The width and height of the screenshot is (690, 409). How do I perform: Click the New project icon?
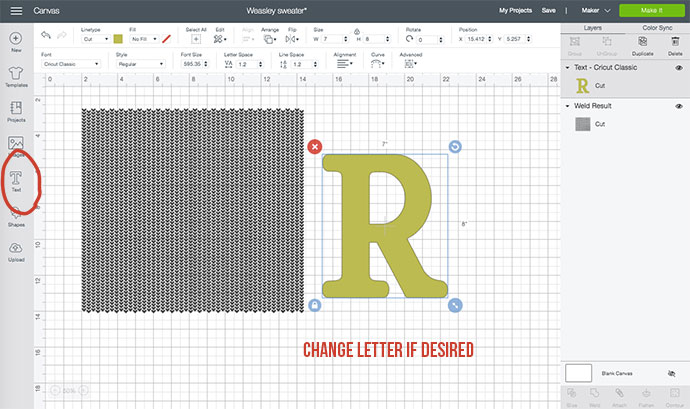pyautogui.click(x=16, y=38)
